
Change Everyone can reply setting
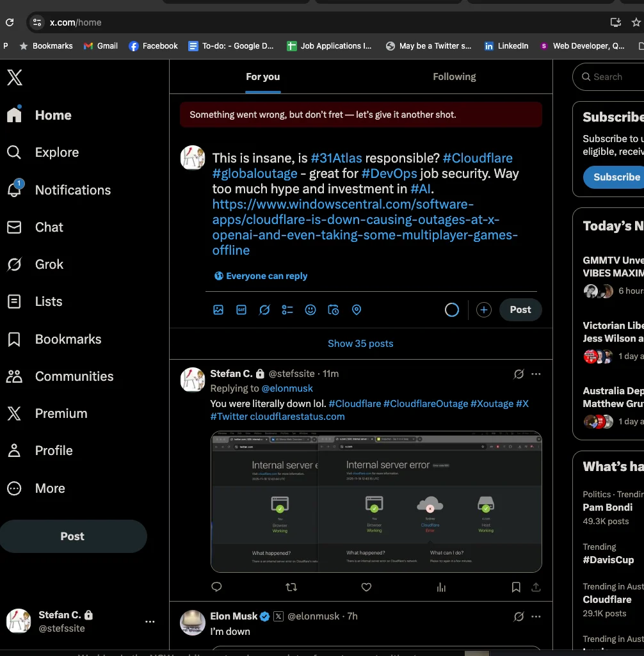261,276
